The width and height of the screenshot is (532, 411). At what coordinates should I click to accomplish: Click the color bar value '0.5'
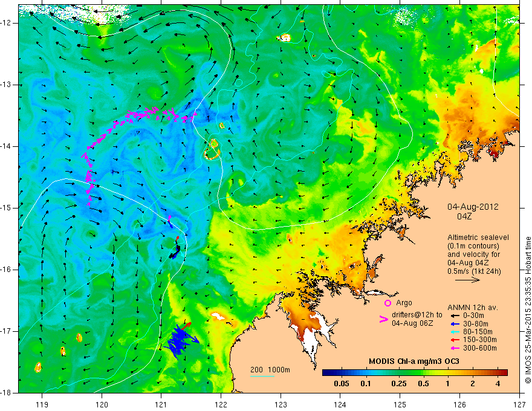[423, 384]
